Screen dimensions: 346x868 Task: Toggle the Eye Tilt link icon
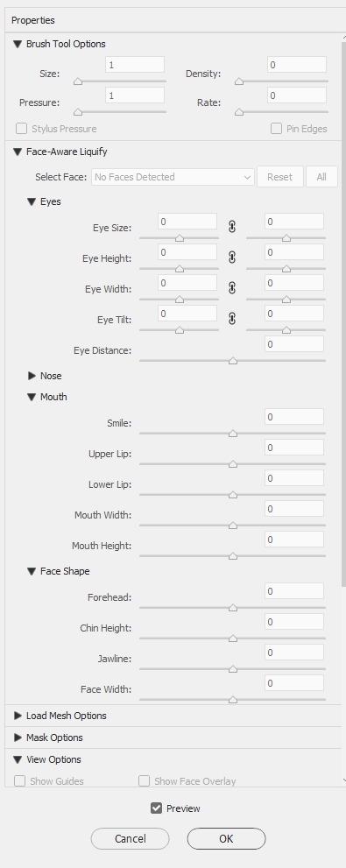232,319
